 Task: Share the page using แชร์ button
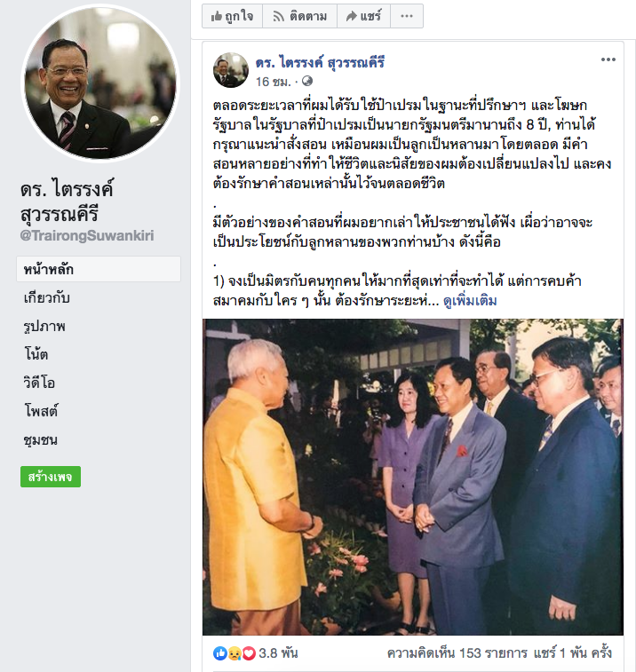363,16
